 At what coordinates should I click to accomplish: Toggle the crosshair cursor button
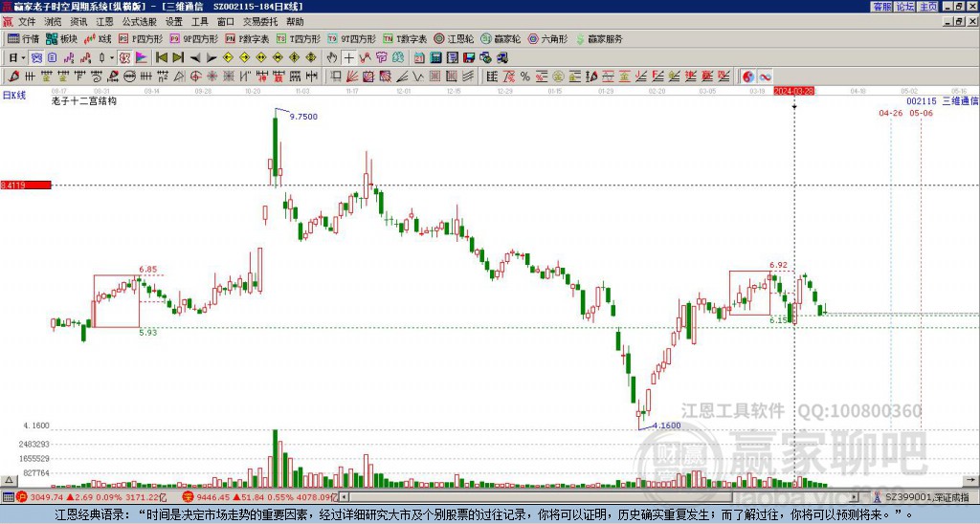pos(349,57)
